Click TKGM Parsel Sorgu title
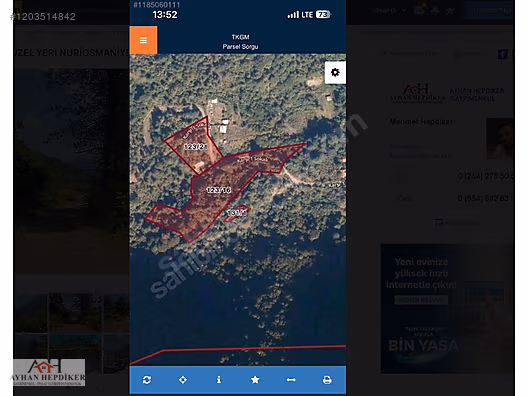Screen dimensions: 528x396 coord(240,42)
